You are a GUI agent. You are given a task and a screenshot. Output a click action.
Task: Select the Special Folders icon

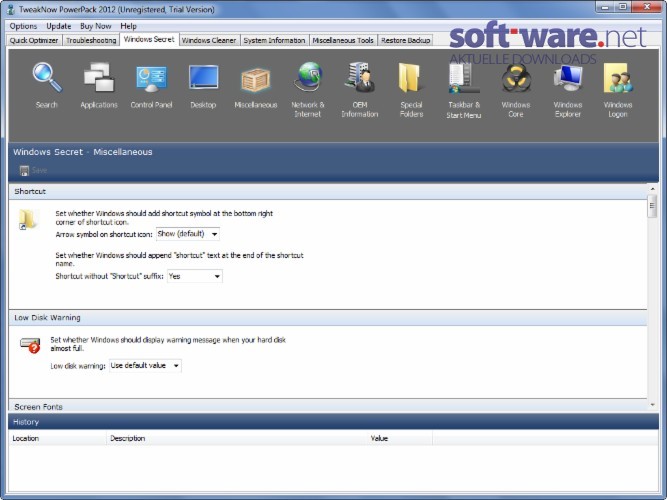point(411,78)
